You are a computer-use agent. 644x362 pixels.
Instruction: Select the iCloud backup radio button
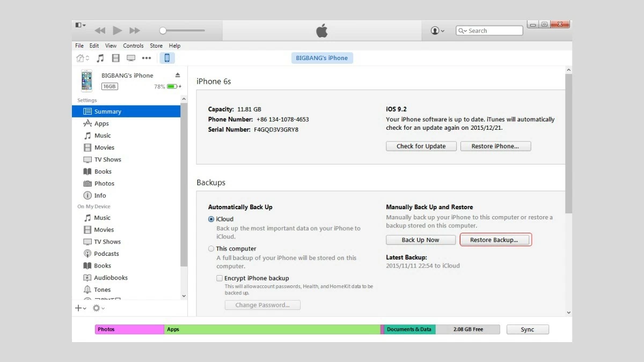coord(211,219)
